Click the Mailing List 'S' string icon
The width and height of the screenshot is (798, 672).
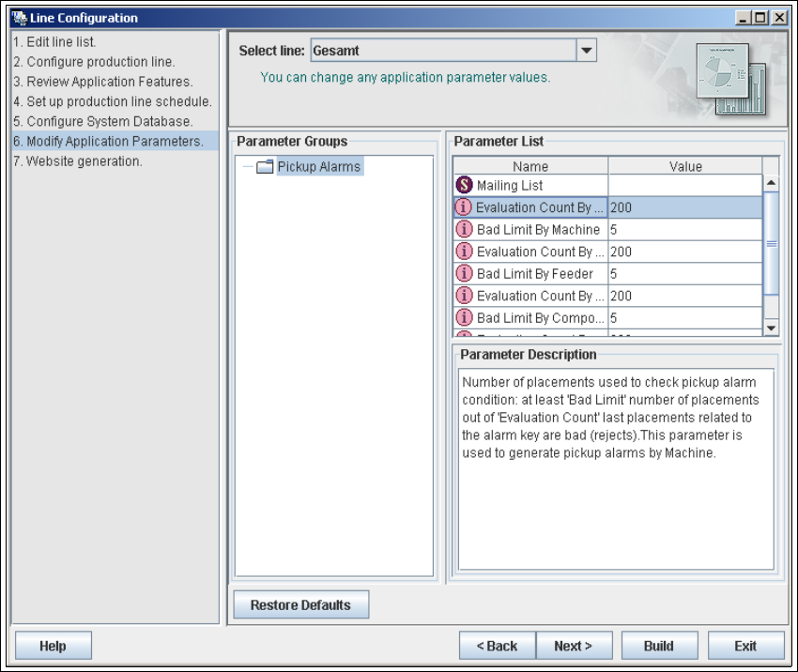464,185
